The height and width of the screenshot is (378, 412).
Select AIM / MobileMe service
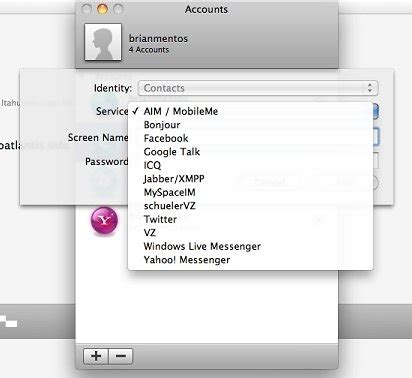tap(250, 111)
